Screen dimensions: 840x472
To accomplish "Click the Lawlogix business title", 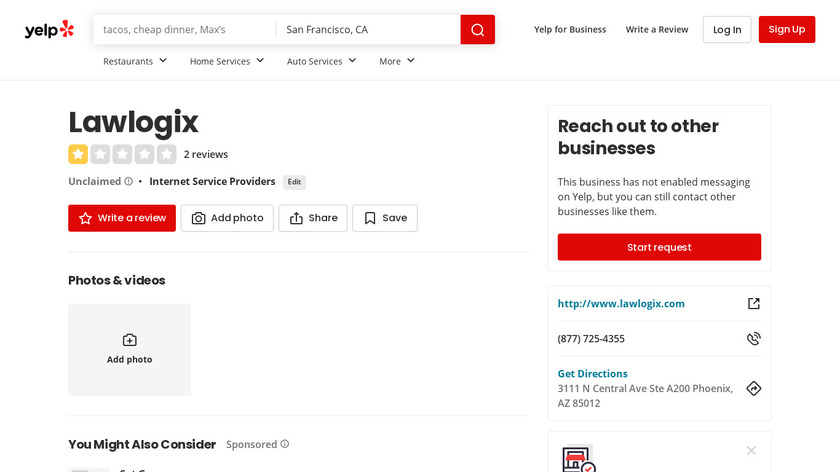I will [133, 123].
